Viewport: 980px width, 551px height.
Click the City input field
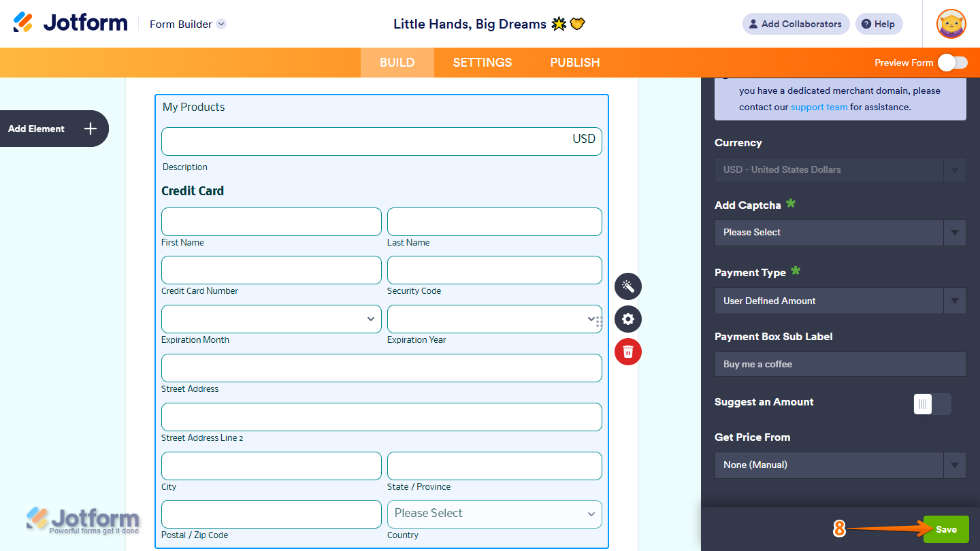click(x=272, y=466)
